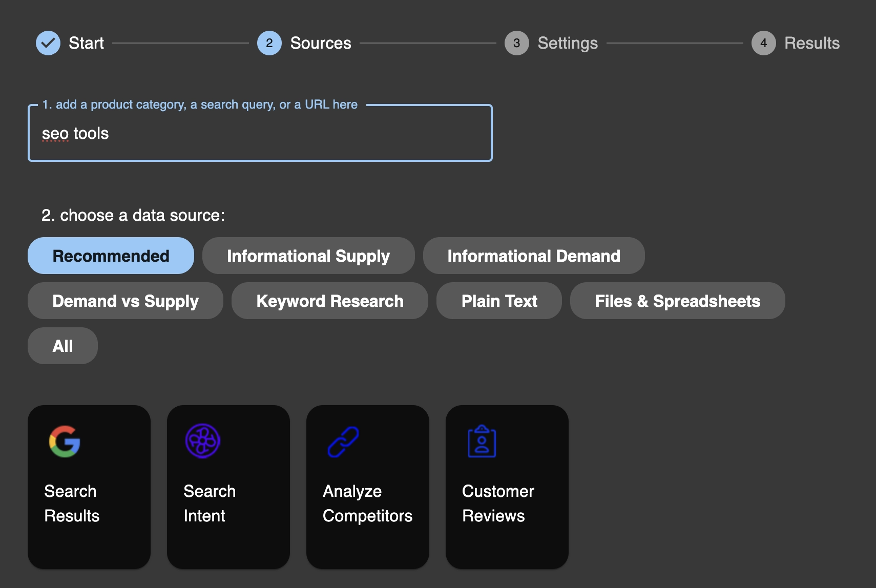876x588 pixels.
Task: Click the purple Search Intent flower icon
Action: coord(203,441)
